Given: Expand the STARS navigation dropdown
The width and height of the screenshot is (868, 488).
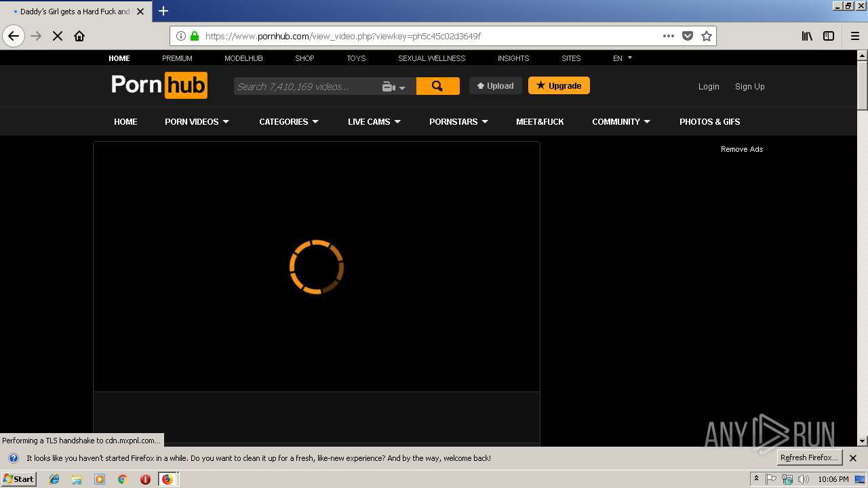Looking at the screenshot, I should (458, 121).
